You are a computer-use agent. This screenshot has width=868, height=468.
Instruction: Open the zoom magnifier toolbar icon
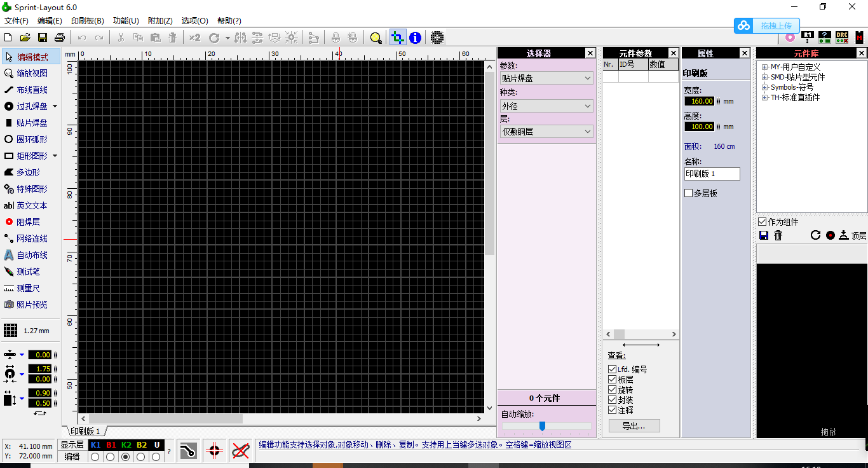(x=376, y=38)
